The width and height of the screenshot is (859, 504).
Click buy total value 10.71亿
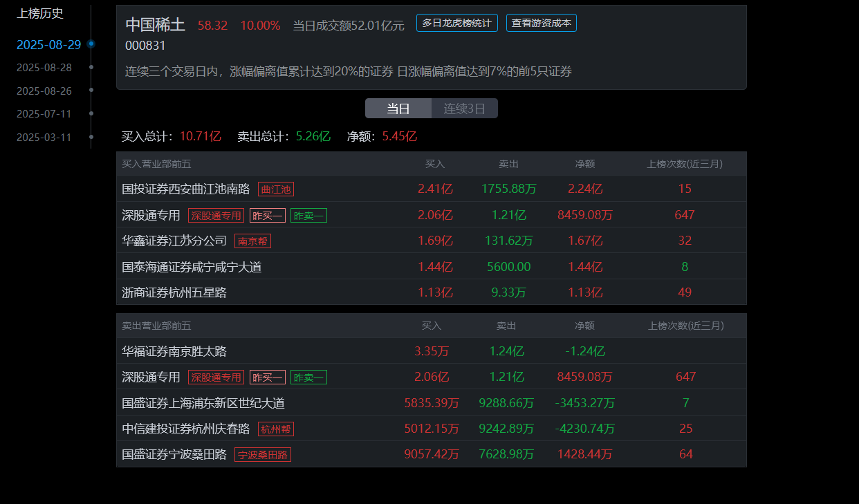click(200, 136)
